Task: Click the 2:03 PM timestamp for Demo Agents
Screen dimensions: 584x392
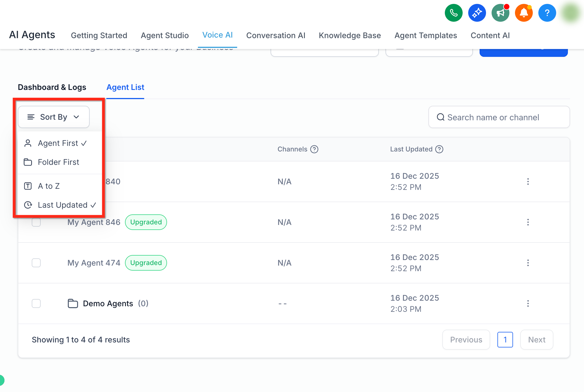Action: [406, 309]
